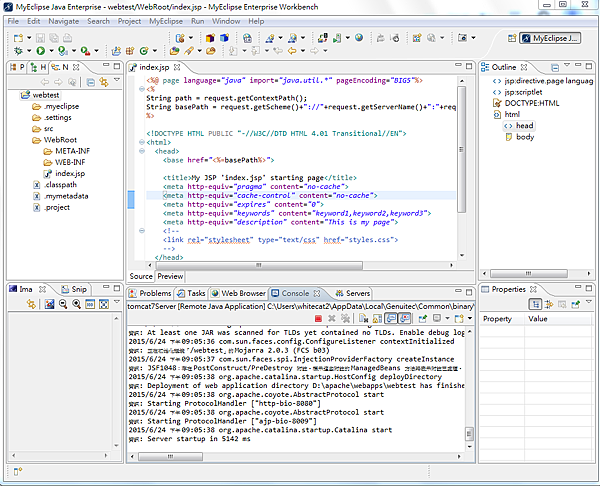Switch to the editor Source tab
The image size is (600, 486).
(141, 276)
